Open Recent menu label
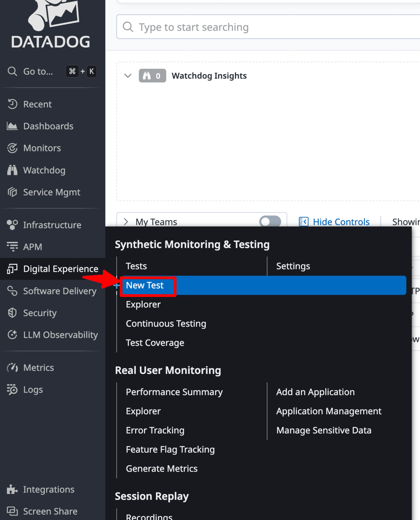This screenshot has height=520, width=420. click(x=37, y=104)
